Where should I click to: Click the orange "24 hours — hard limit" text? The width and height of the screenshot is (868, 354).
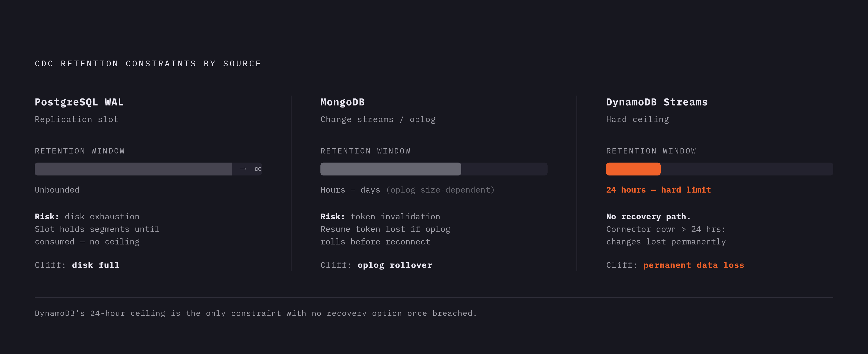coord(658,190)
